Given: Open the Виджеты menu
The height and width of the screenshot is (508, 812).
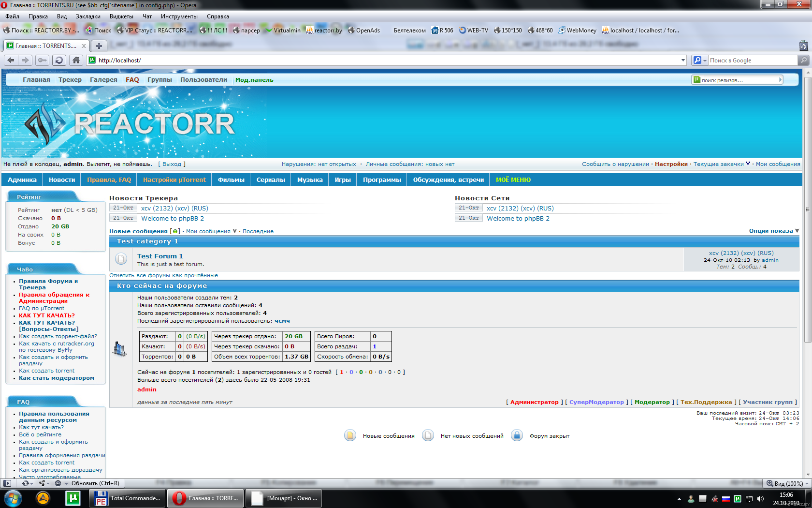Looking at the screenshot, I should pyautogui.click(x=121, y=16).
